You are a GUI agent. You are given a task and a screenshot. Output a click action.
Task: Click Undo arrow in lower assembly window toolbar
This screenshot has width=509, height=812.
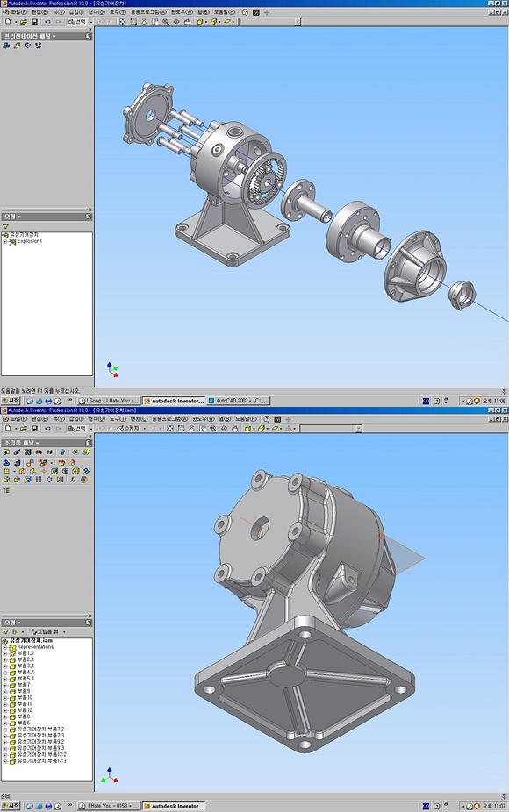tap(47, 428)
